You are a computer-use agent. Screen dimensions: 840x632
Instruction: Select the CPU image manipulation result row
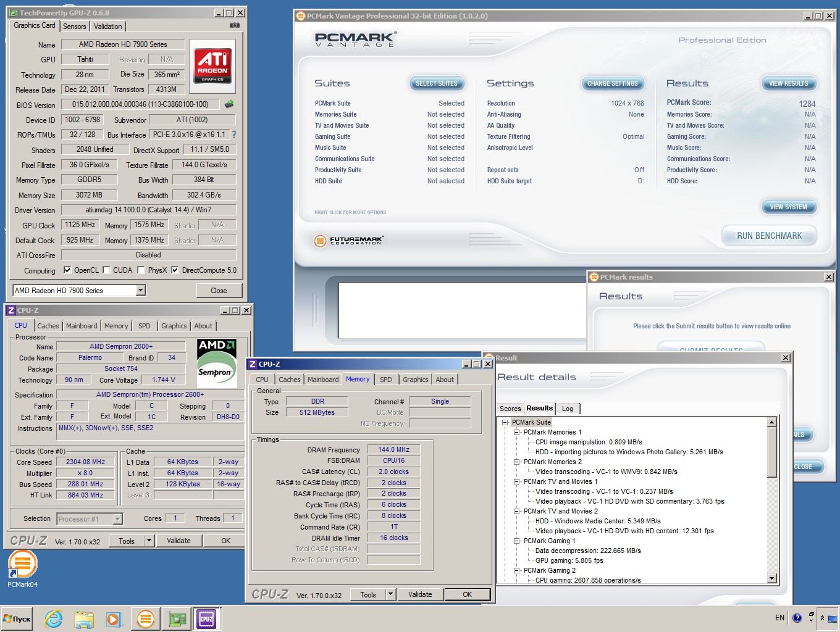(x=589, y=443)
